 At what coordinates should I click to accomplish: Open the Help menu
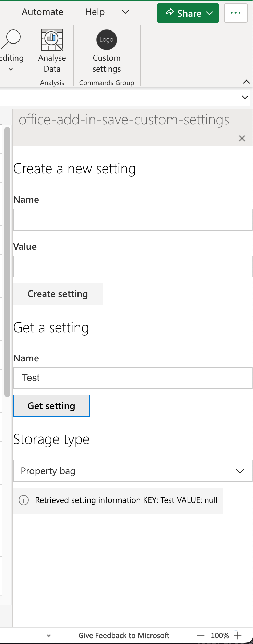pos(95,12)
